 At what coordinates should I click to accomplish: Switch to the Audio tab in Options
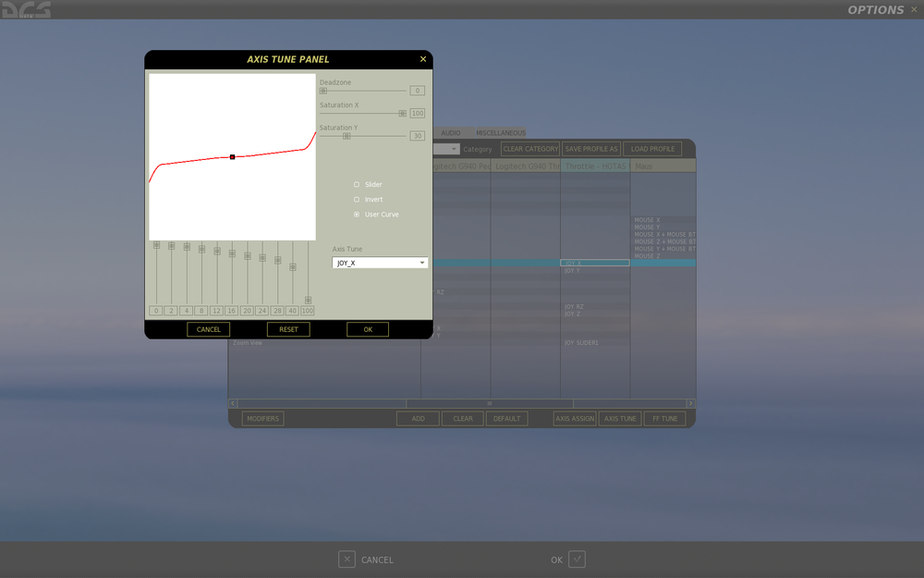point(451,132)
